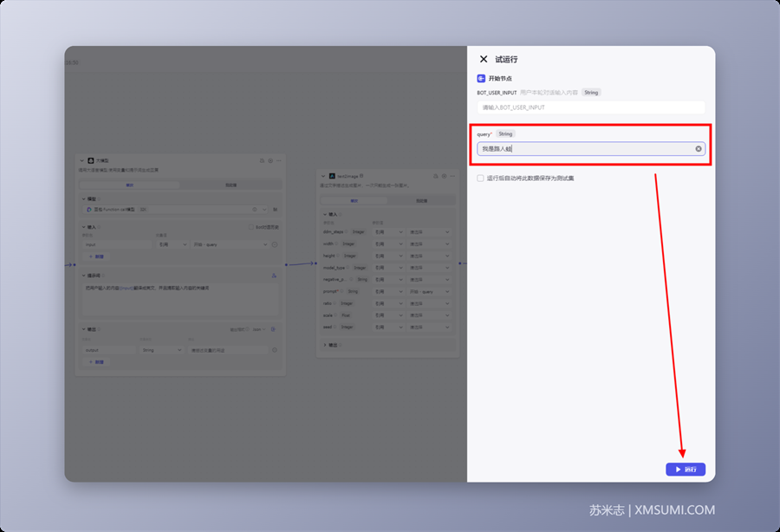Open the 引用 dropdown in width row
Image resolution: width=780 pixels, height=532 pixels.
pyautogui.click(x=388, y=244)
